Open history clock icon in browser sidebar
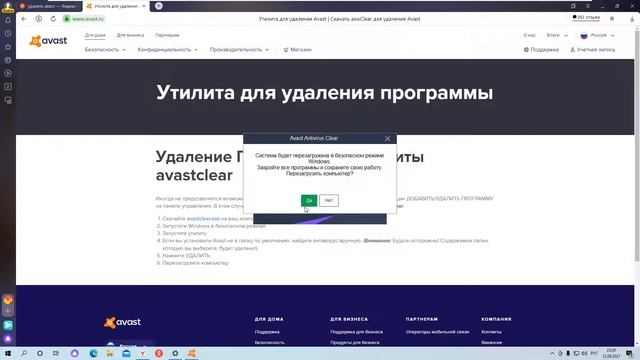The image size is (640, 360). [x=8, y=33]
